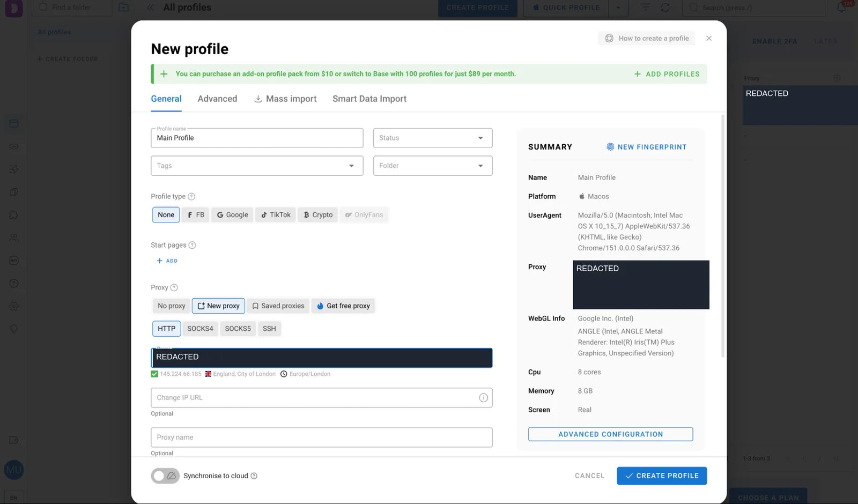Close the New profile dialog

pos(709,39)
